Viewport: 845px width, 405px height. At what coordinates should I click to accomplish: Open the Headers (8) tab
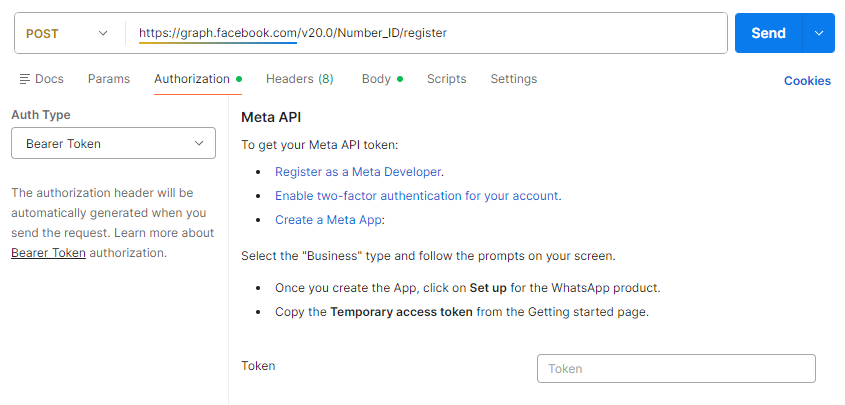[x=299, y=79]
